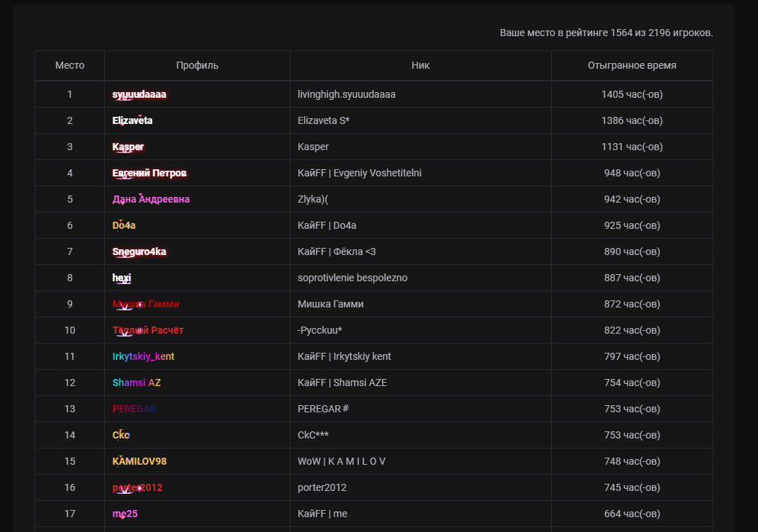
Task: Click the Kasper profile link
Action: coord(128,147)
